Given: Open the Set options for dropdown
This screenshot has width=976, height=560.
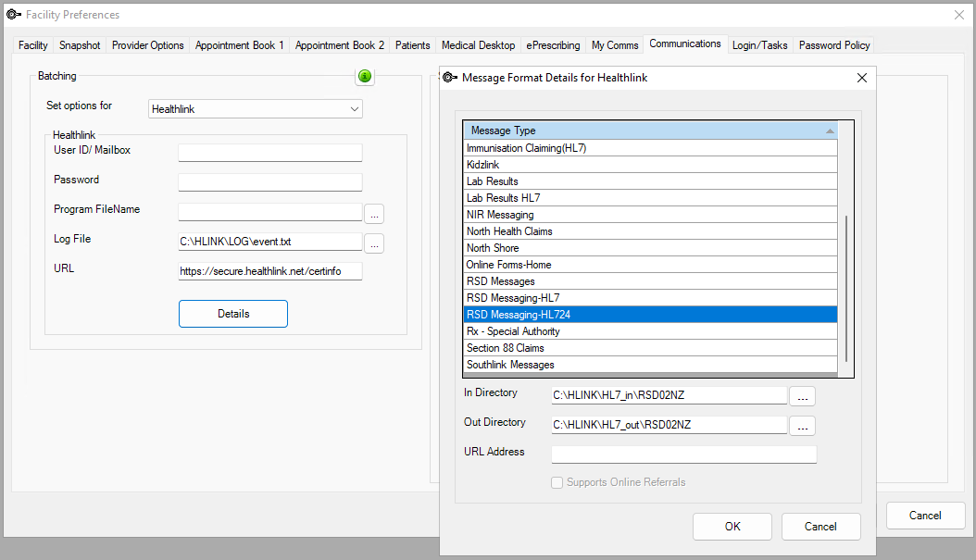Looking at the screenshot, I should click(x=256, y=109).
